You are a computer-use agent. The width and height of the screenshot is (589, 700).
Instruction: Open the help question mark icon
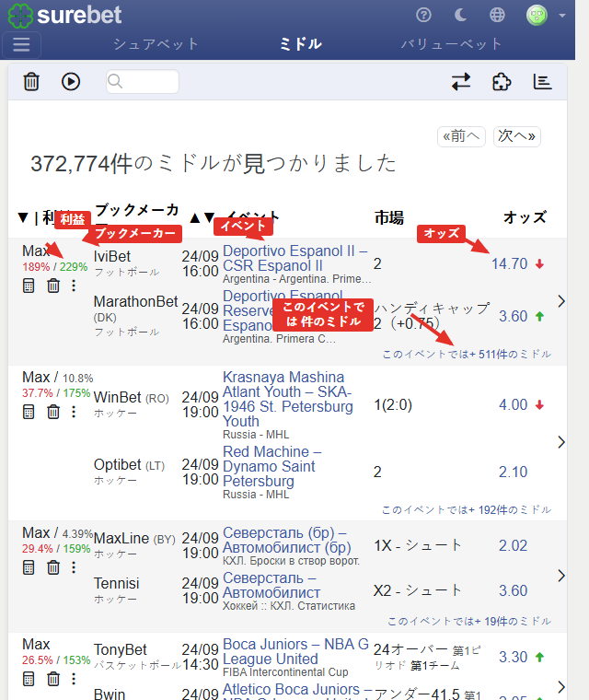(x=423, y=15)
